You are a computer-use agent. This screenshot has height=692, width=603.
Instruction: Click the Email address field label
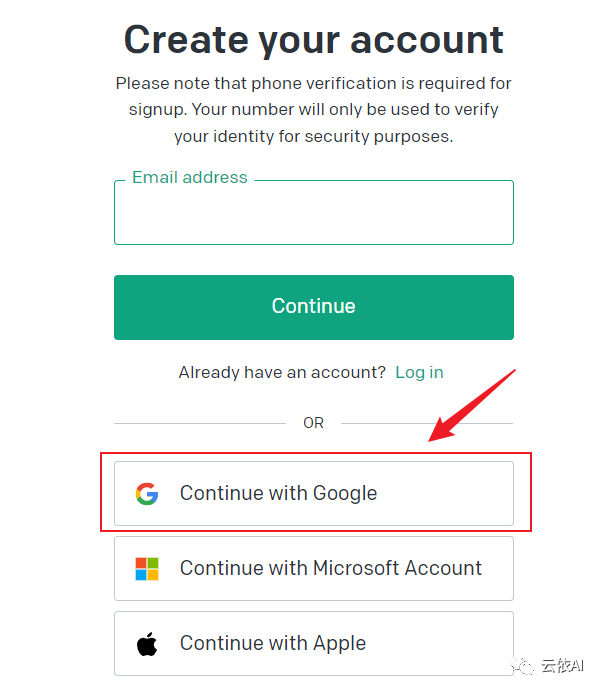tap(189, 178)
